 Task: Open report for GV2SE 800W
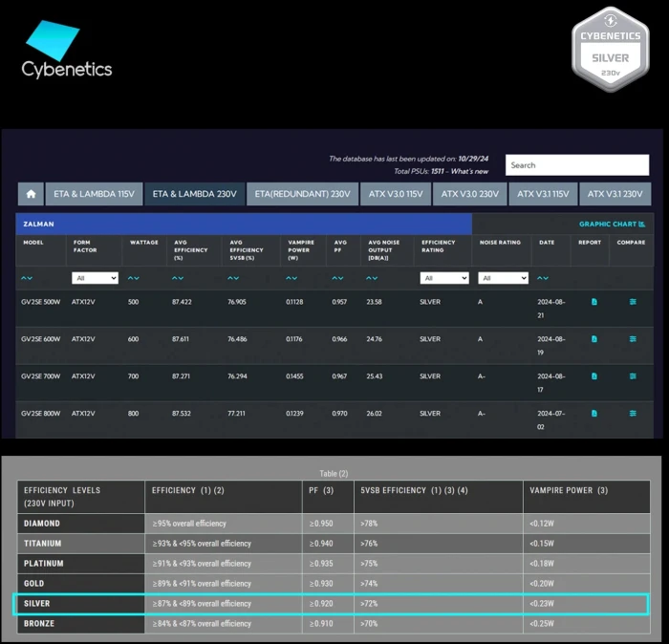click(x=593, y=414)
